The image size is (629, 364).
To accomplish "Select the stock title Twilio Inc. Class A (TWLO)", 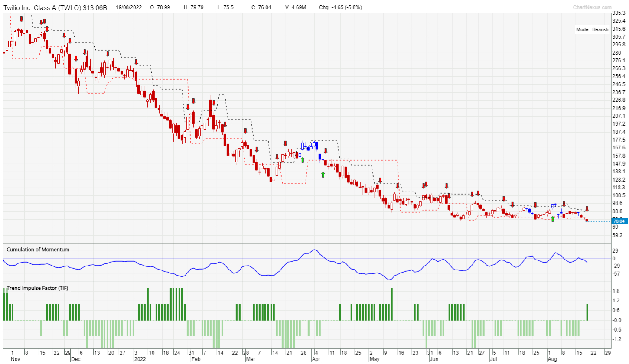I will click(42, 7).
